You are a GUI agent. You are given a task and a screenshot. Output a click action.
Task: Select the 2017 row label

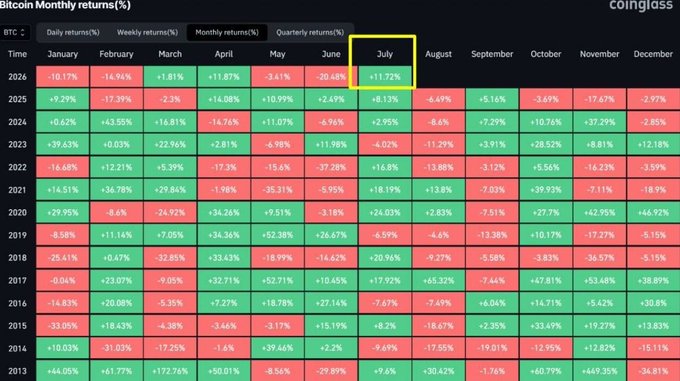[17, 280]
